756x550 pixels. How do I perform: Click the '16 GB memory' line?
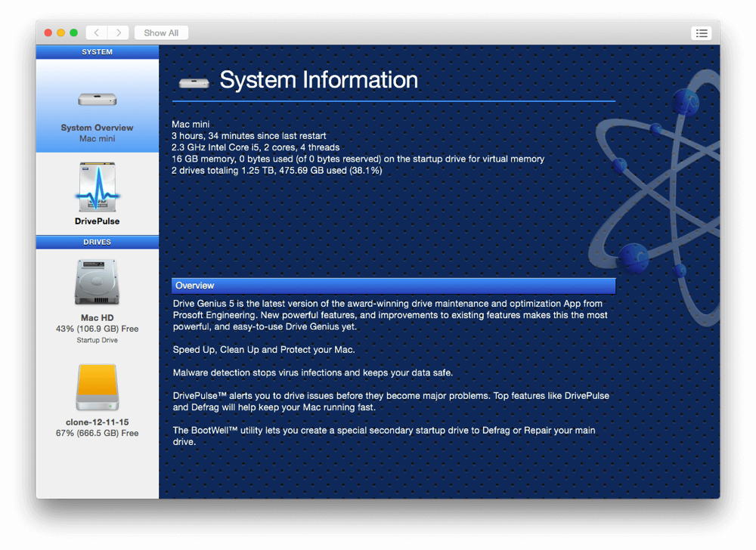(358, 159)
